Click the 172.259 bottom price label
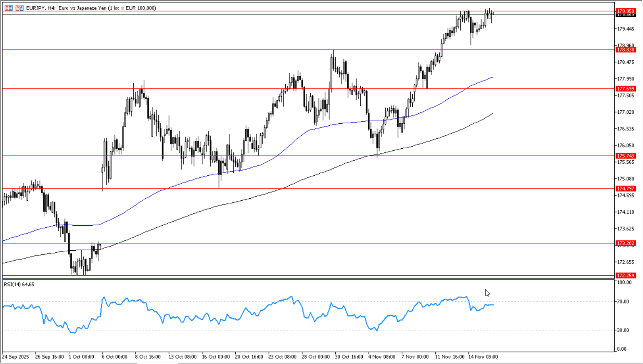This screenshot has width=643, height=364. tap(626, 275)
